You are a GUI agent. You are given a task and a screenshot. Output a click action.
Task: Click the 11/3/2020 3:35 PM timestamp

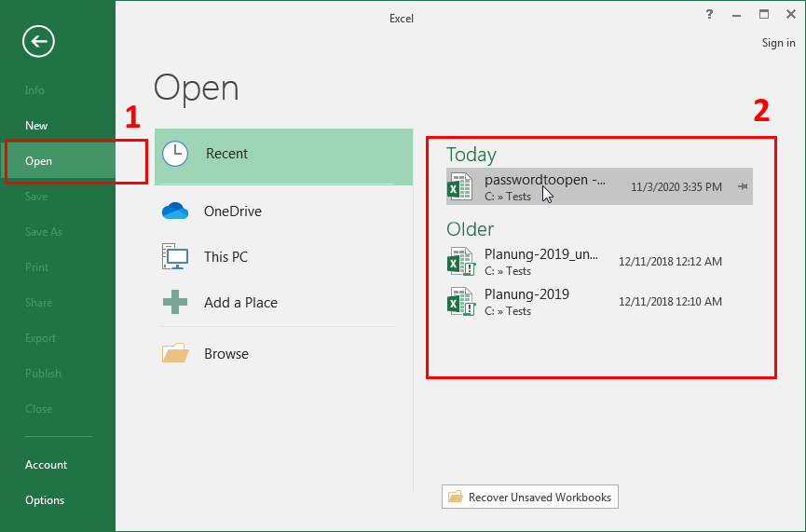point(676,187)
